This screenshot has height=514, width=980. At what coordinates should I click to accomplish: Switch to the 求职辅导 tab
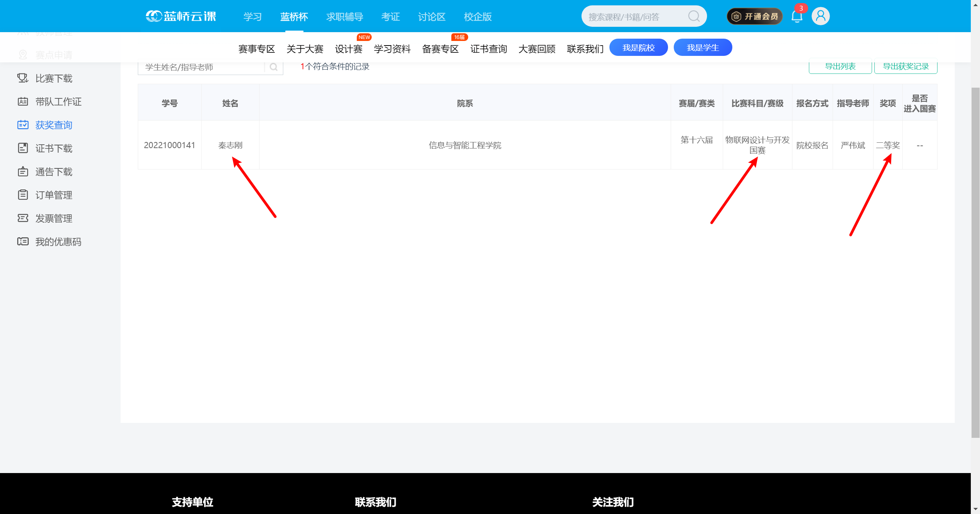coord(344,16)
